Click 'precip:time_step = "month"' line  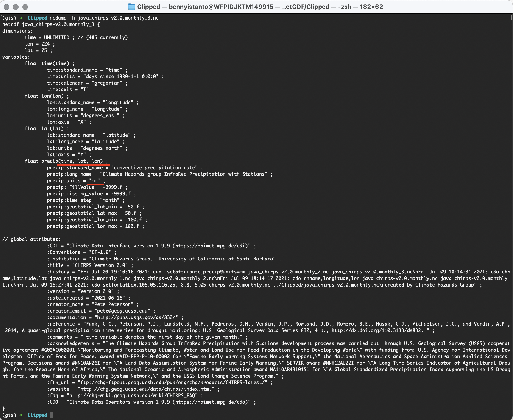86,200
